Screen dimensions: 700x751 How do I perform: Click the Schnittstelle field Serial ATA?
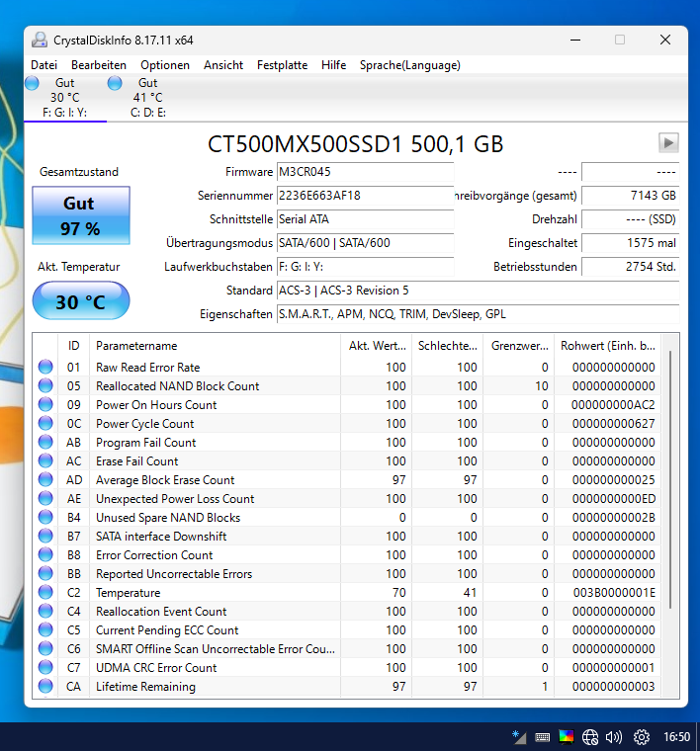click(365, 219)
